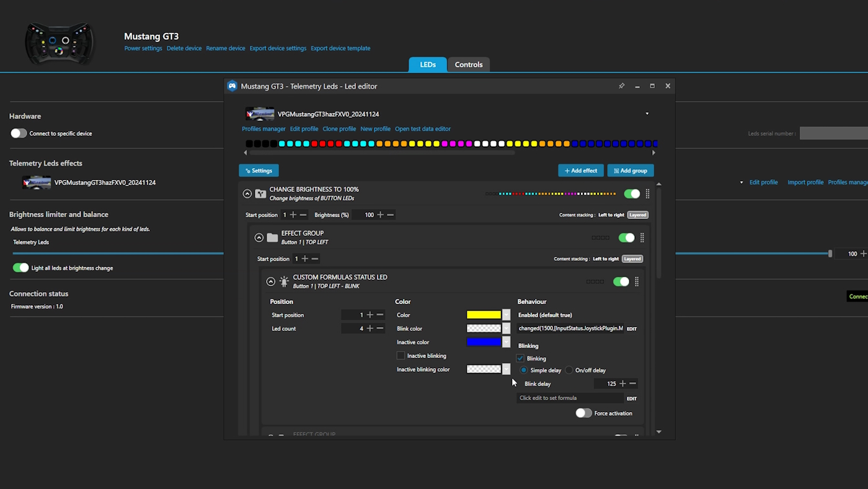This screenshot has height=489, width=868.
Task: Click the Mustang GT3 steering wheel image
Action: [x=60, y=43]
